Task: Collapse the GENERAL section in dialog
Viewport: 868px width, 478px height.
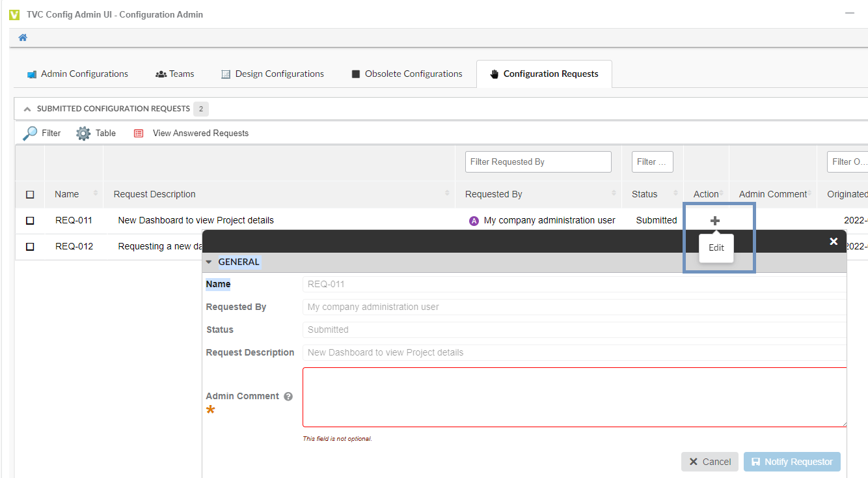Action: pos(209,262)
